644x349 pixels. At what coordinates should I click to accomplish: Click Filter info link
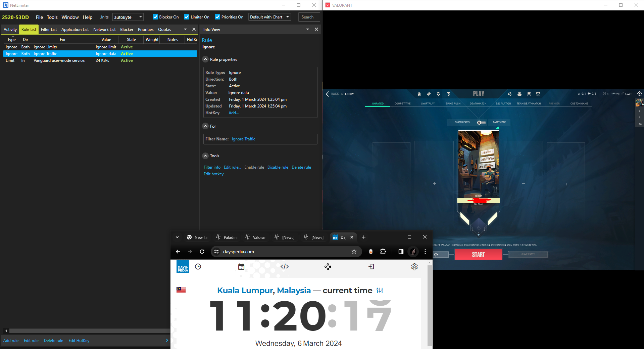point(212,167)
